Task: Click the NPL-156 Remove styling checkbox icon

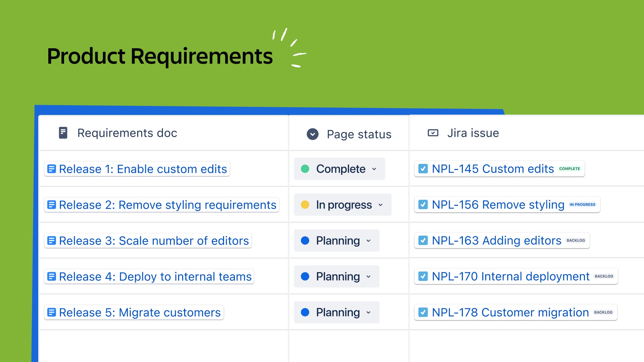Action: pos(423,204)
